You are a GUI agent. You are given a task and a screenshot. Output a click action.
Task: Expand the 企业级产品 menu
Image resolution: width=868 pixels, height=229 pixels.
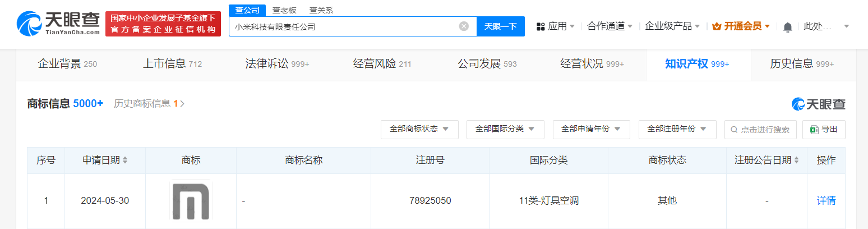[672, 26]
